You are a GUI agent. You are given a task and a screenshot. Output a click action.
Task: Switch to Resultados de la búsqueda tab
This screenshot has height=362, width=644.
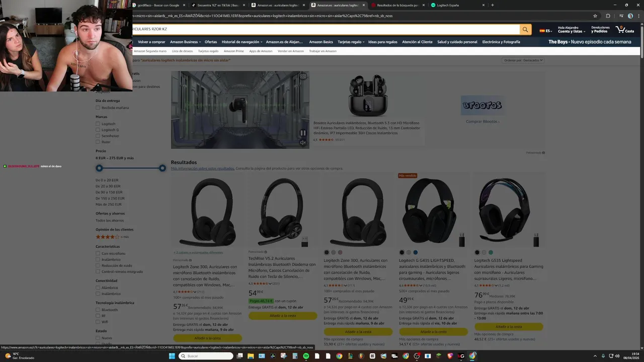pyautogui.click(x=397, y=5)
